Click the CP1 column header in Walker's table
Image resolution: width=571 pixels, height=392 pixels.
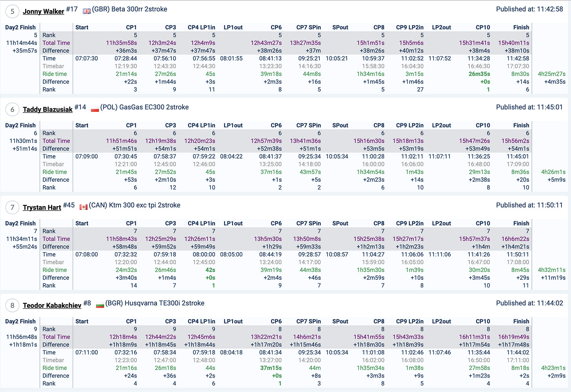[x=131, y=27]
